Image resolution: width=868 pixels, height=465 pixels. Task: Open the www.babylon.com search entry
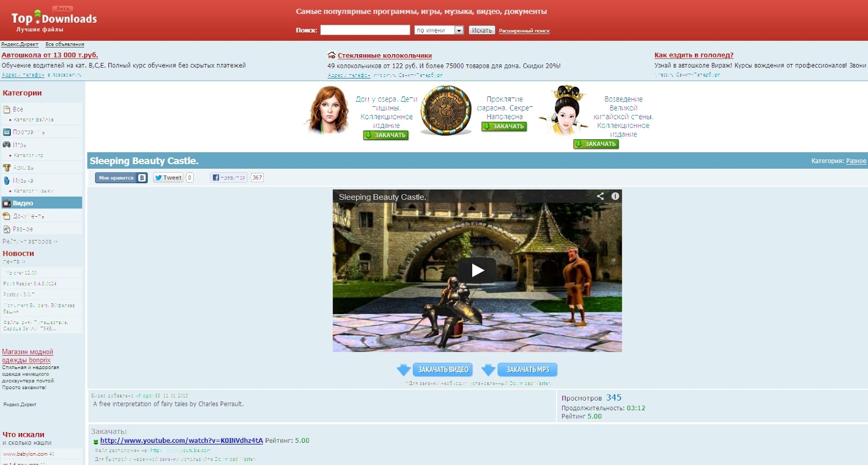click(25, 454)
